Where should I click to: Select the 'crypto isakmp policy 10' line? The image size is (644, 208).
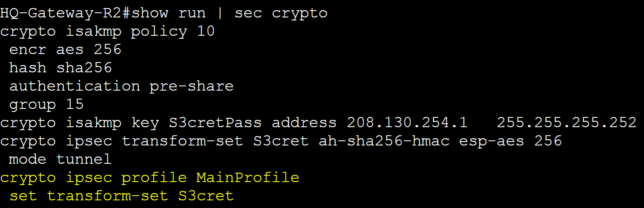tap(107, 31)
